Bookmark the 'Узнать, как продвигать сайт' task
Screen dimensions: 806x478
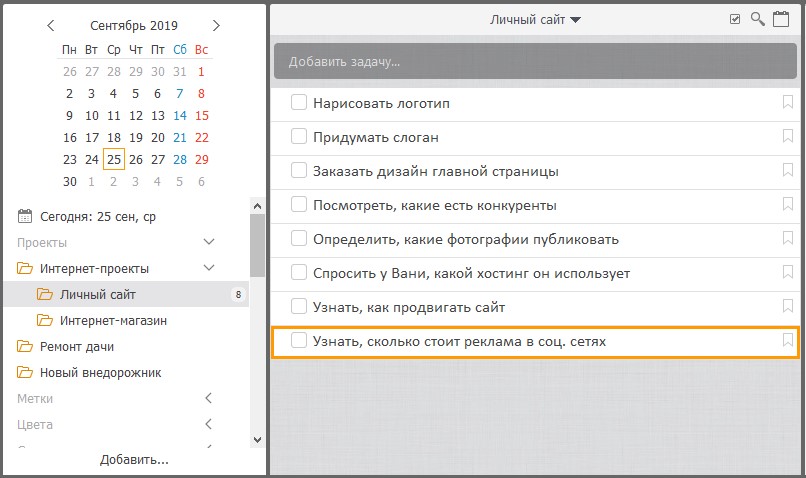click(x=787, y=306)
